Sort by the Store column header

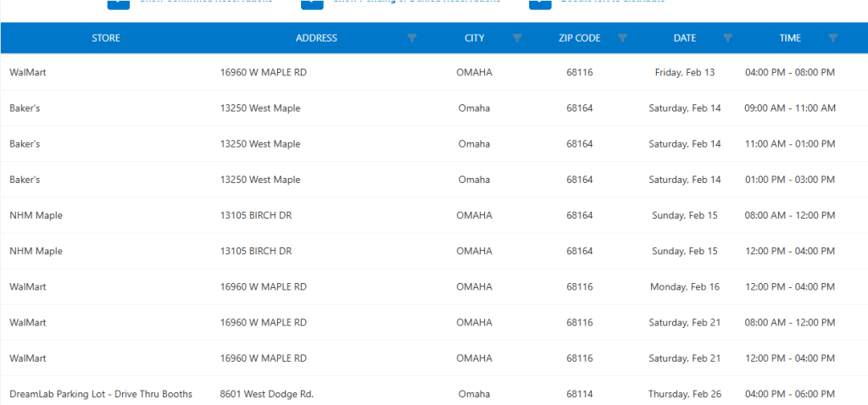click(x=106, y=38)
